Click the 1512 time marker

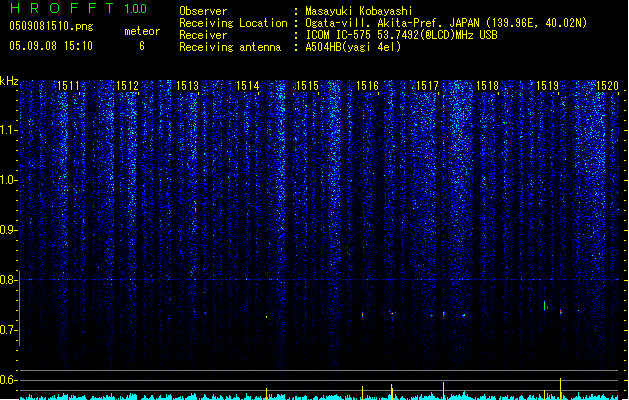click(x=127, y=86)
